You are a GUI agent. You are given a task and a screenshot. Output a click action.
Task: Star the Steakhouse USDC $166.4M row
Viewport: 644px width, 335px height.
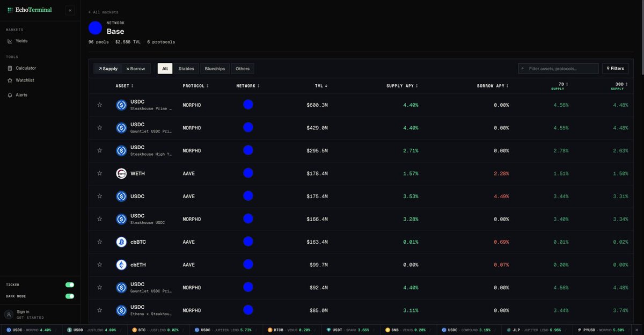click(100, 219)
